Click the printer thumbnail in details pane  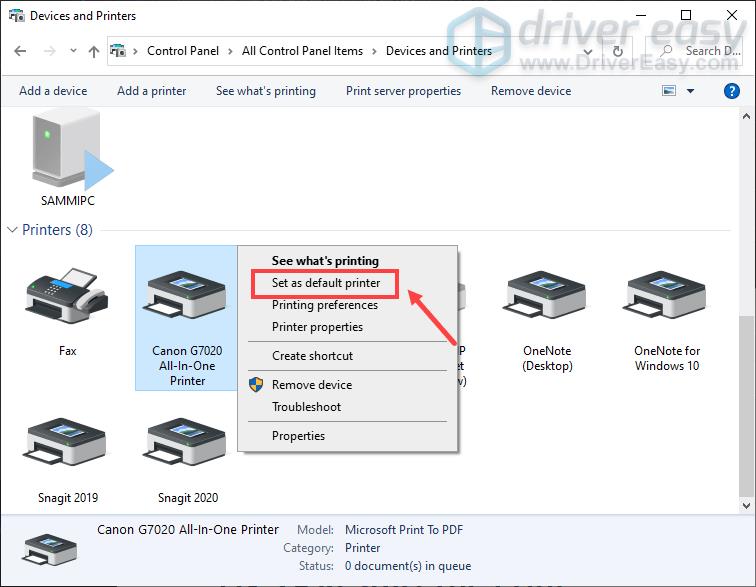click(x=49, y=550)
